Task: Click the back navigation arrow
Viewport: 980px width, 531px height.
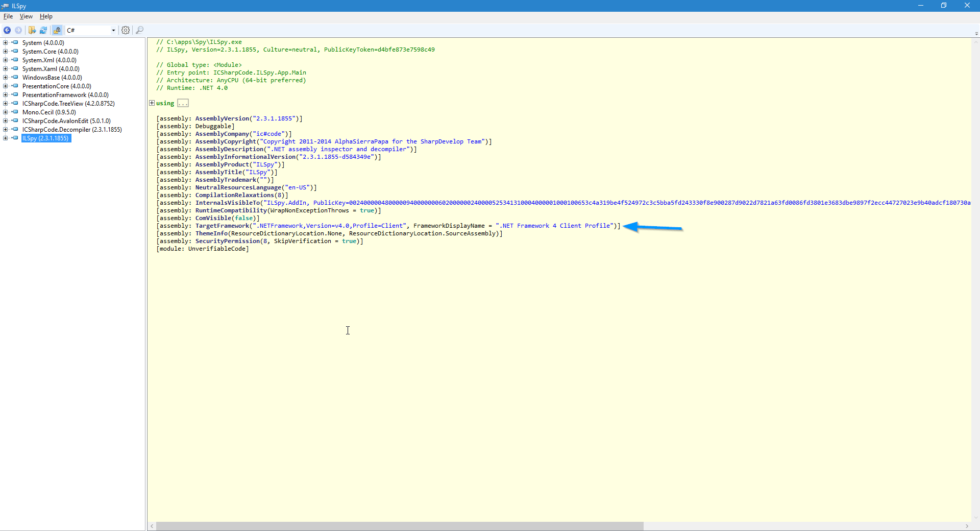Action: [x=7, y=30]
